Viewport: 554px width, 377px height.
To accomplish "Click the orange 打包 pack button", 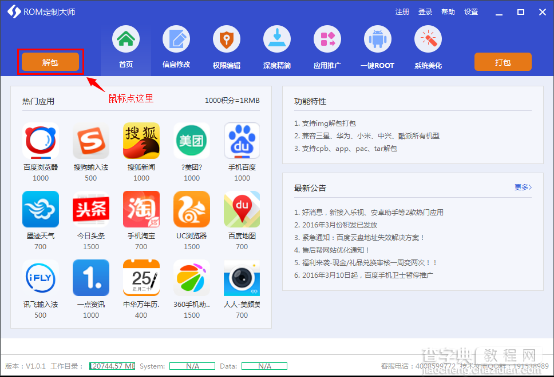I will pyautogui.click(x=503, y=62).
